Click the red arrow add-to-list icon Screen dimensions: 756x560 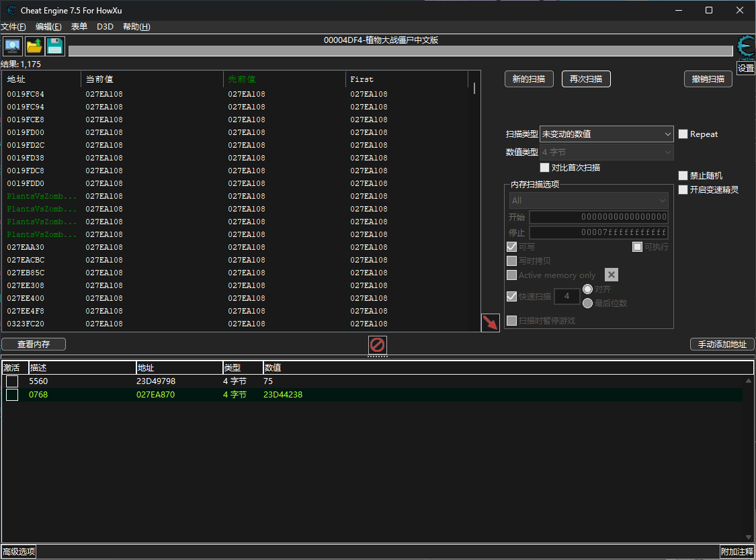(490, 322)
